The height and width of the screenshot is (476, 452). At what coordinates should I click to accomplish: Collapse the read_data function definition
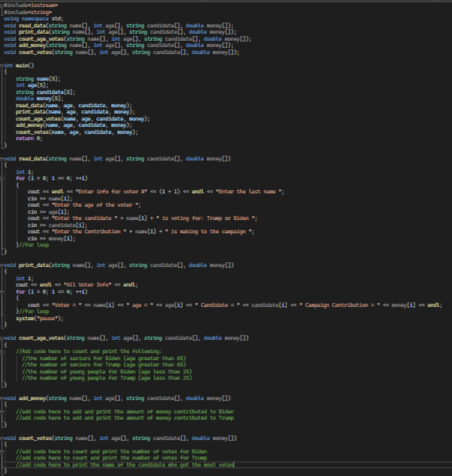pos(2,159)
